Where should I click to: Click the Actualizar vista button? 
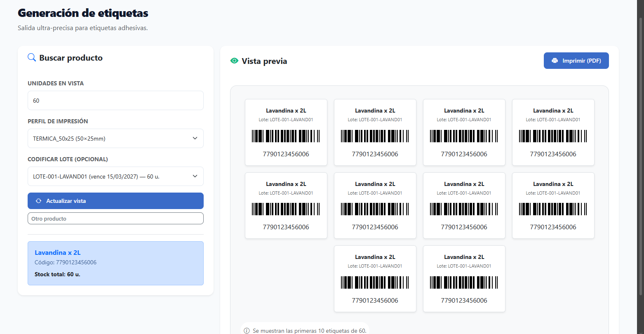click(115, 201)
